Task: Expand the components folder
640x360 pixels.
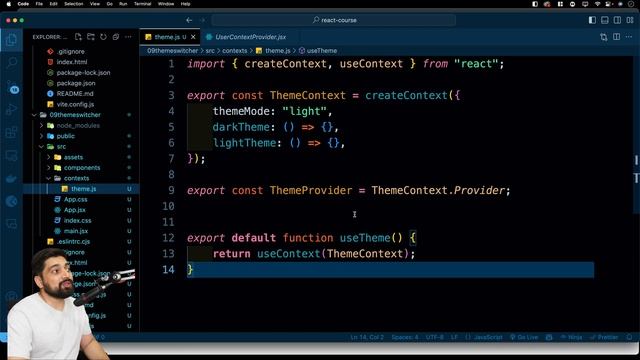Action: [82, 168]
